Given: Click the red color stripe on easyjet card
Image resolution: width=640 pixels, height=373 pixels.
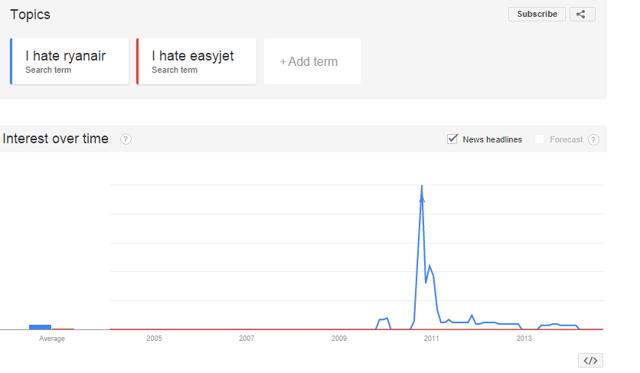Looking at the screenshot, I should (x=138, y=61).
